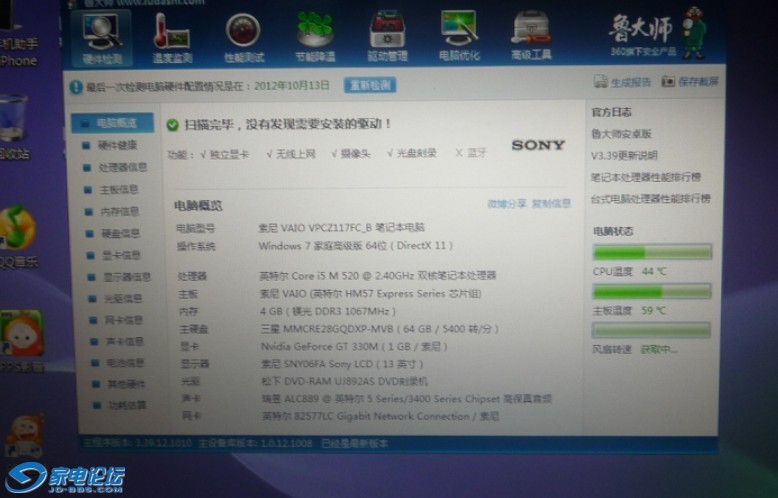Click the 索尼 VAIO VPCZ117FC_B model text
Viewport: 778px width, 498px height.
pos(341,228)
